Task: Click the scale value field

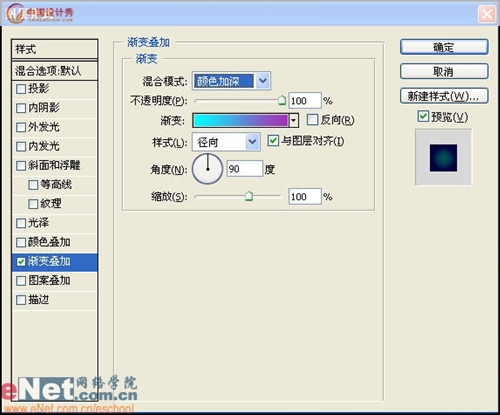Action: 305,197
